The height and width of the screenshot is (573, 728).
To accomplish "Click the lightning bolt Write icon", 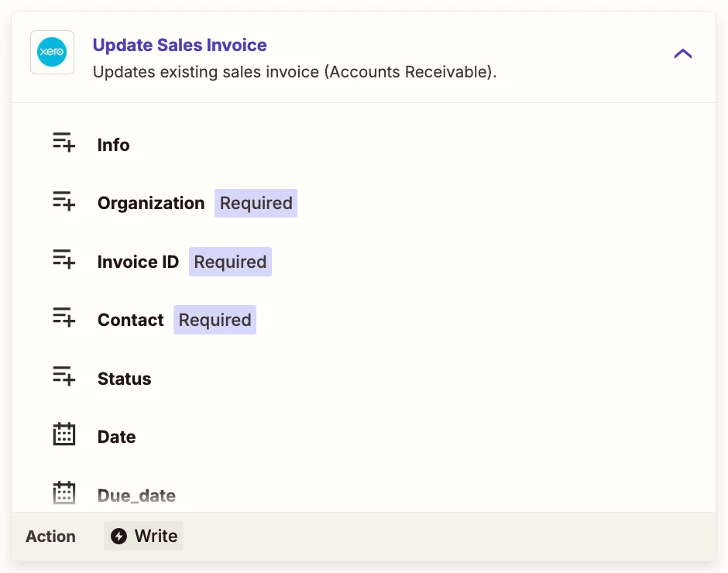I will pyautogui.click(x=118, y=537).
